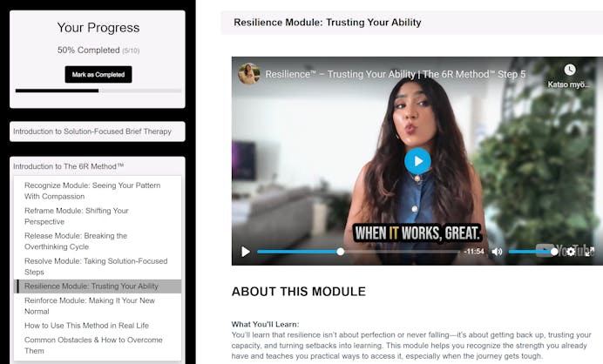Click the large blue play button on video
Screen dimensions: 603x364
pos(417,161)
